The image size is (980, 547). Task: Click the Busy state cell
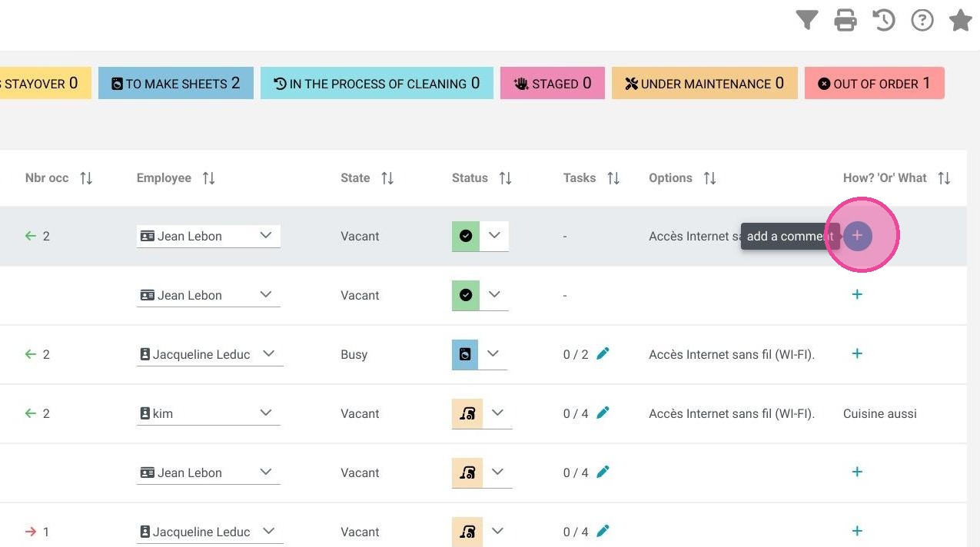(354, 354)
